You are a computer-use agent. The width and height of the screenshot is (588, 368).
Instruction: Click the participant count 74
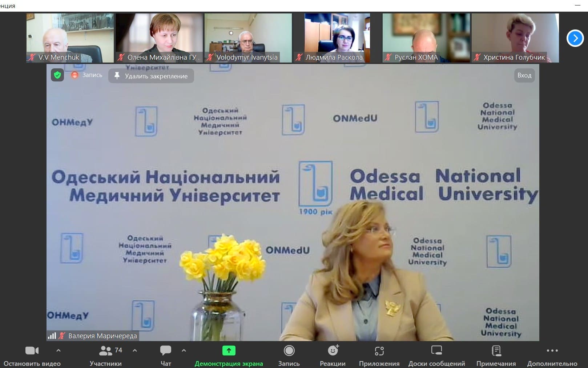118,350
